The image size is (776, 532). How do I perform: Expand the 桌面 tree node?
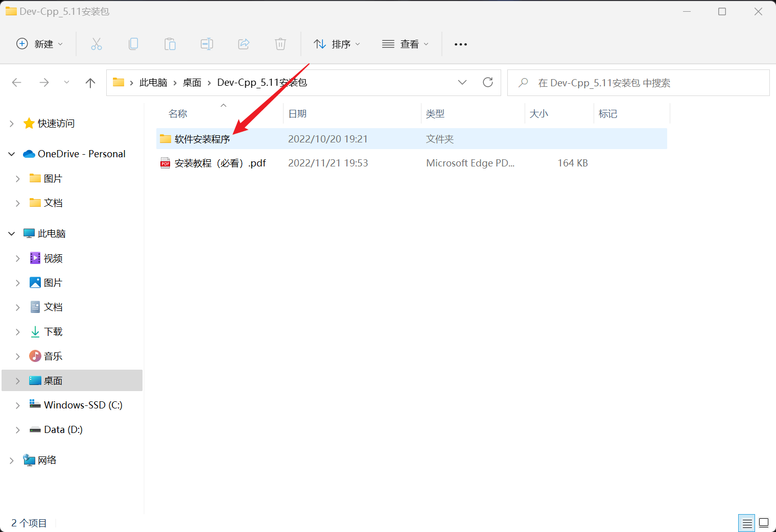(18, 381)
